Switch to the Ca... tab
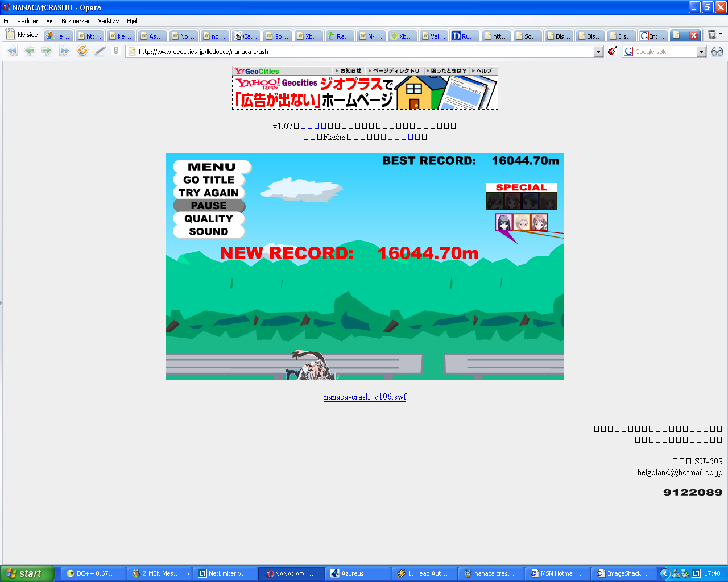 pyautogui.click(x=246, y=36)
